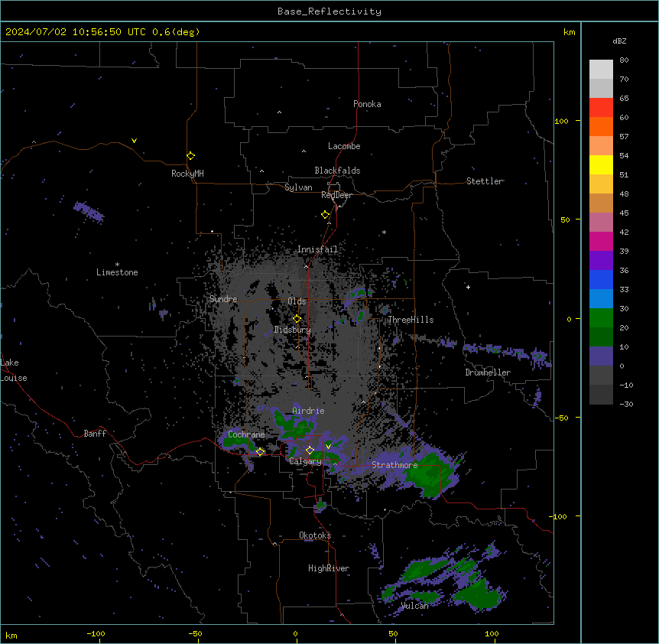This screenshot has width=659, height=644.
Task: Click the RockyMH label
Action: click(187, 174)
